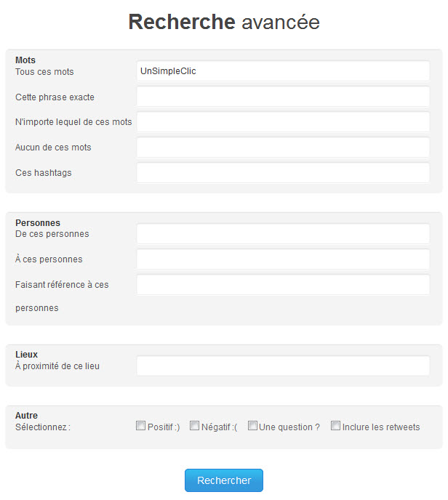Click the 'À proximité de ce lieu' input
448x500 pixels.
pos(283,366)
